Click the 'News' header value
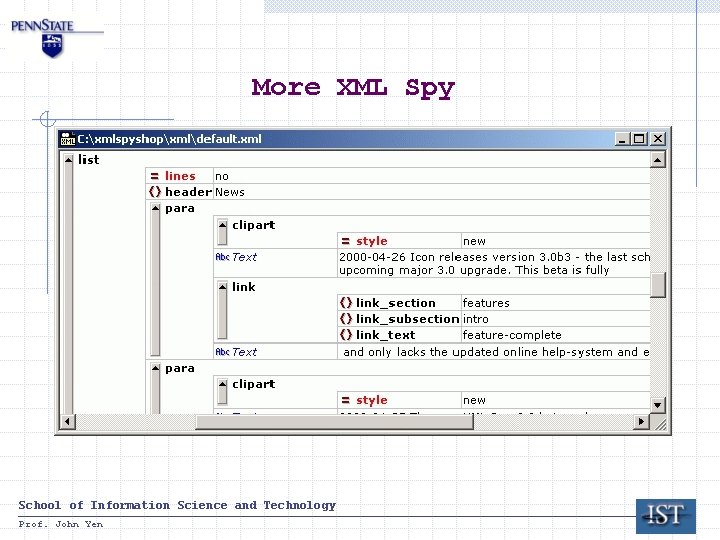Image resolution: width=720 pixels, height=540 pixels. pos(230,192)
